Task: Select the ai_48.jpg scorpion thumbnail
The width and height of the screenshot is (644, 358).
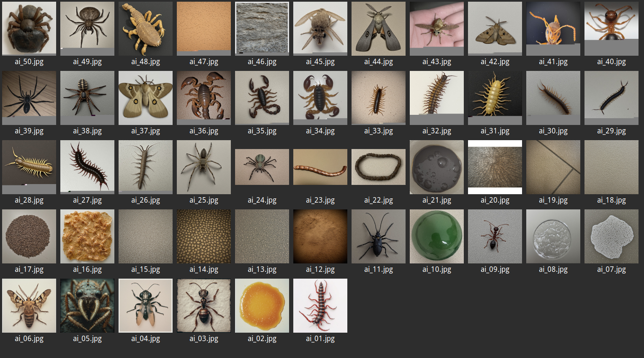Action: tap(146, 29)
